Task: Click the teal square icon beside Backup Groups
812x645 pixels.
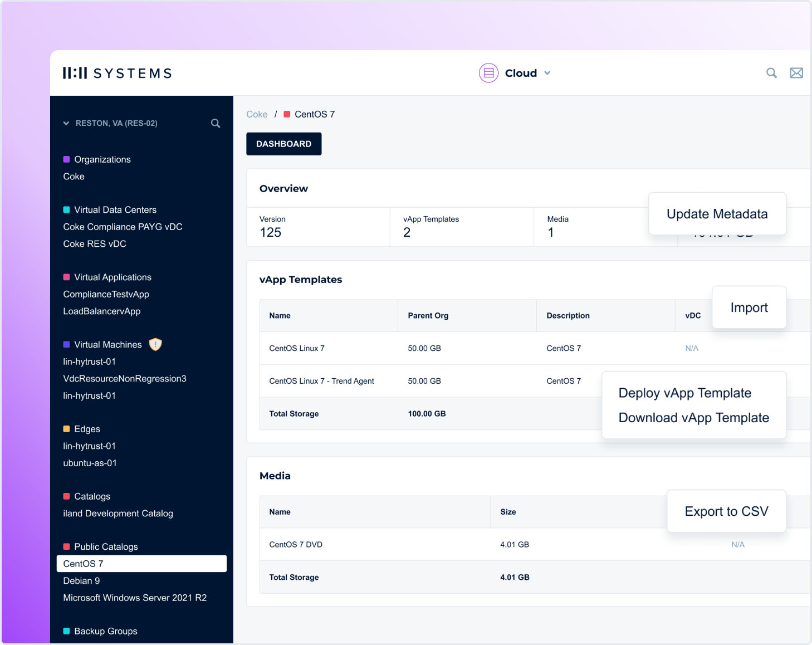Action: point(67,631)
